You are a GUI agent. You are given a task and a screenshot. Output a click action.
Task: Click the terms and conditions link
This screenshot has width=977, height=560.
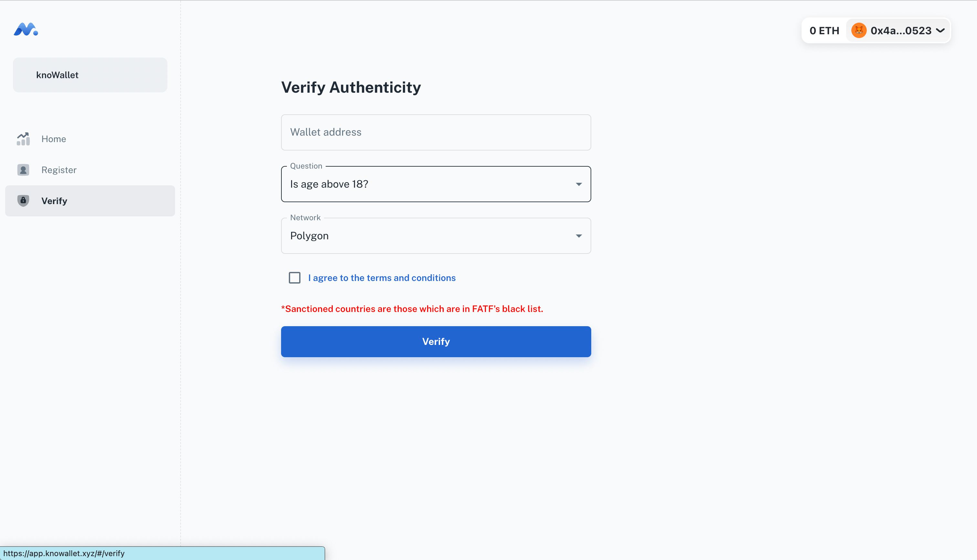click(x=382, y=278)
